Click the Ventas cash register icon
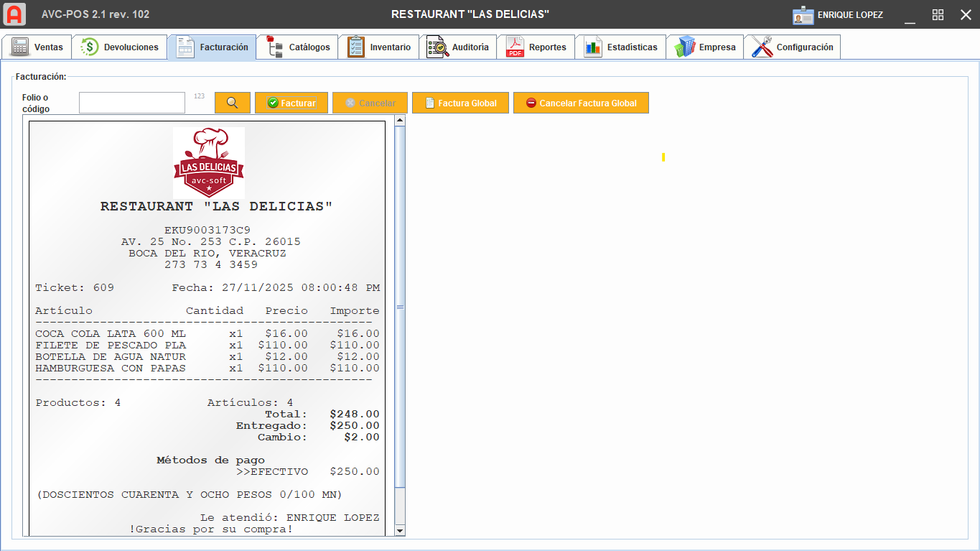The height and width of the screenshot is (551, 980). 20,47
